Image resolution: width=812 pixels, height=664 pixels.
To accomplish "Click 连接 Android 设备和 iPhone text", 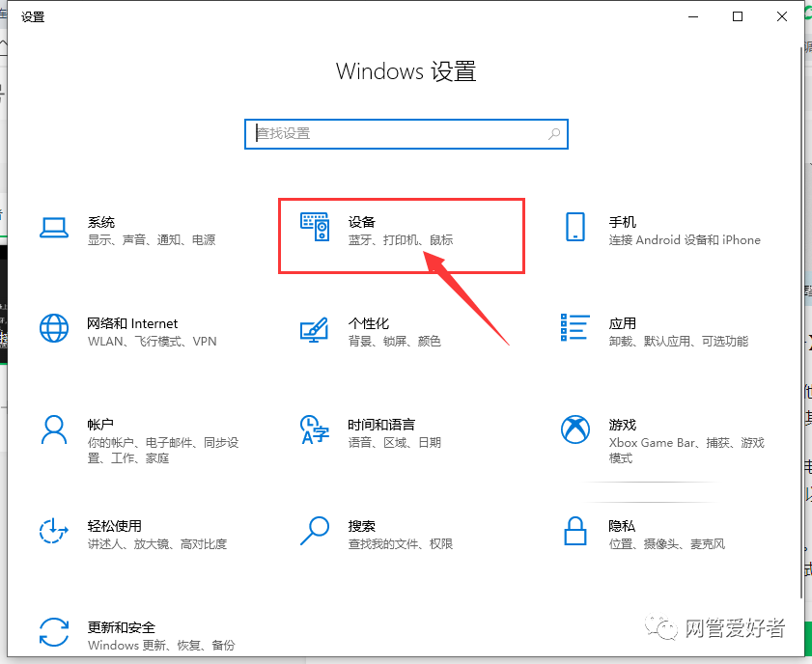I will click(685, 239).
